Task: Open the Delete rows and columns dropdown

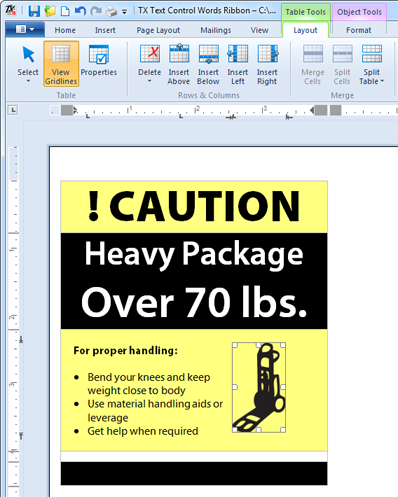Action: pyautogui.click(x=150, y=64)
